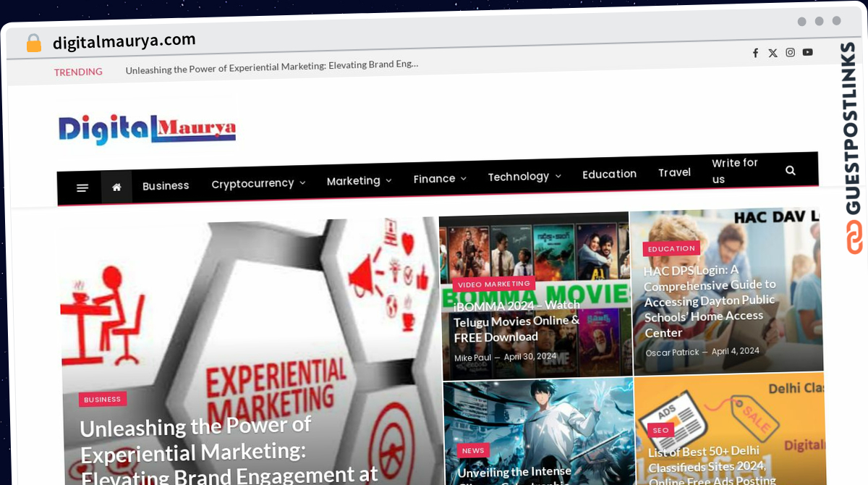Click author name Oscar Patrick

672,353
